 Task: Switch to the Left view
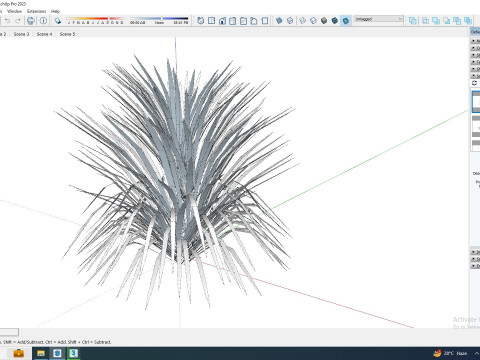[x=254, y=21]
